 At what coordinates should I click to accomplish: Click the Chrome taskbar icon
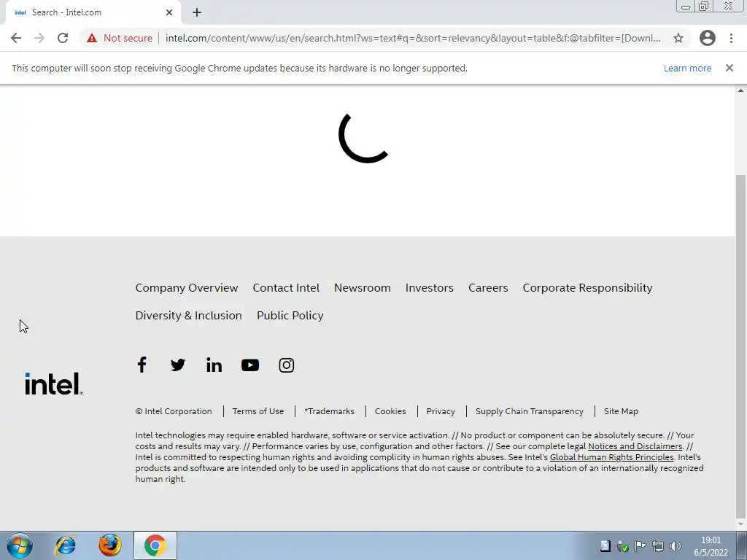[x=155, y=545]
